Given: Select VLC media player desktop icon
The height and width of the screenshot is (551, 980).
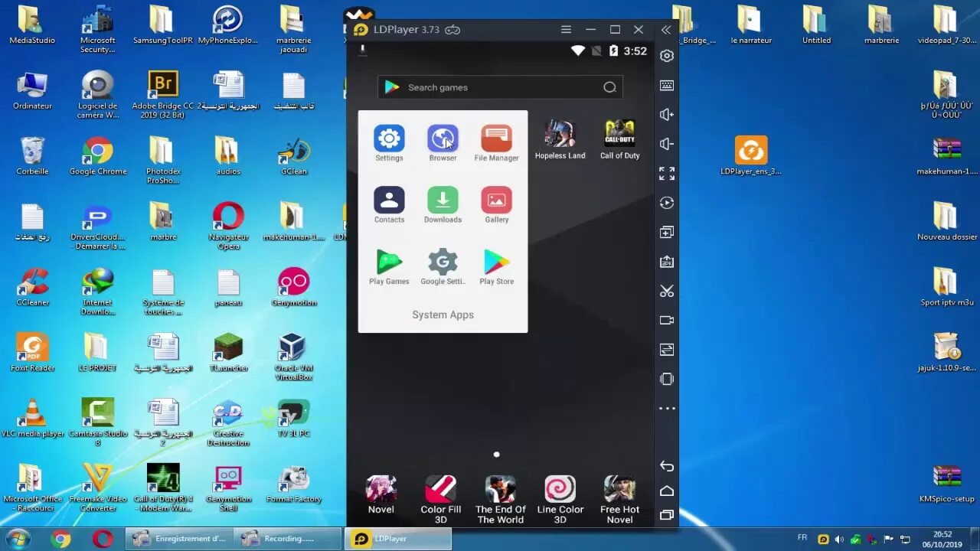Looking at the screenshot, I should 32,418.
